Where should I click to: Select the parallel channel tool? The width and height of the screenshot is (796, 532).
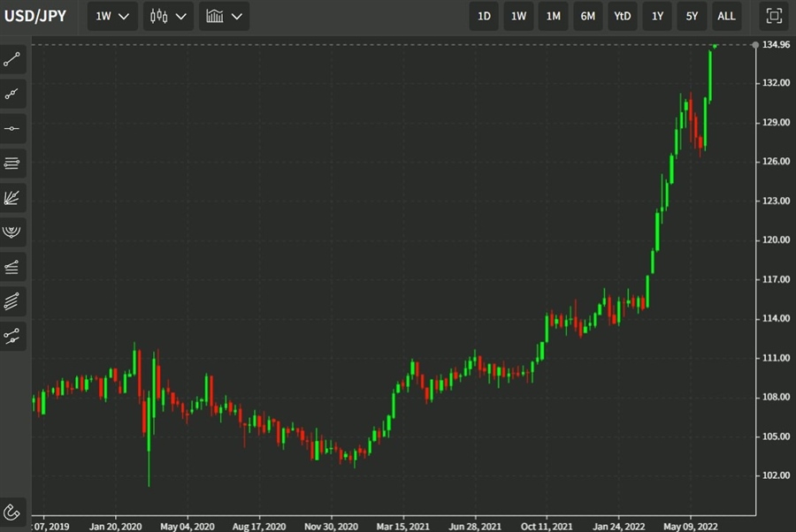(12, 301)
